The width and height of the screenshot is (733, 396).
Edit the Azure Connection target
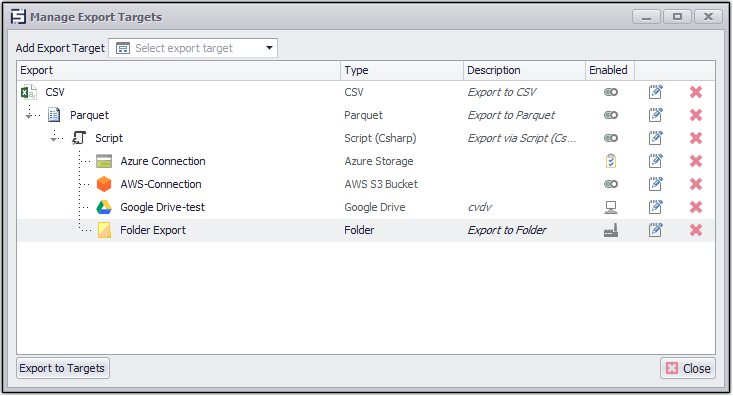coord(655,161)
